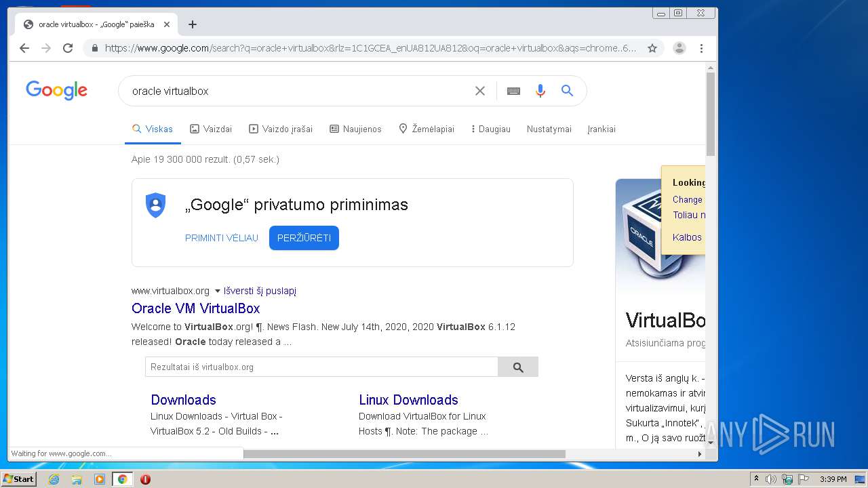Click the browser forward arrow
This screenshot has width=868, height=488.
46,48
